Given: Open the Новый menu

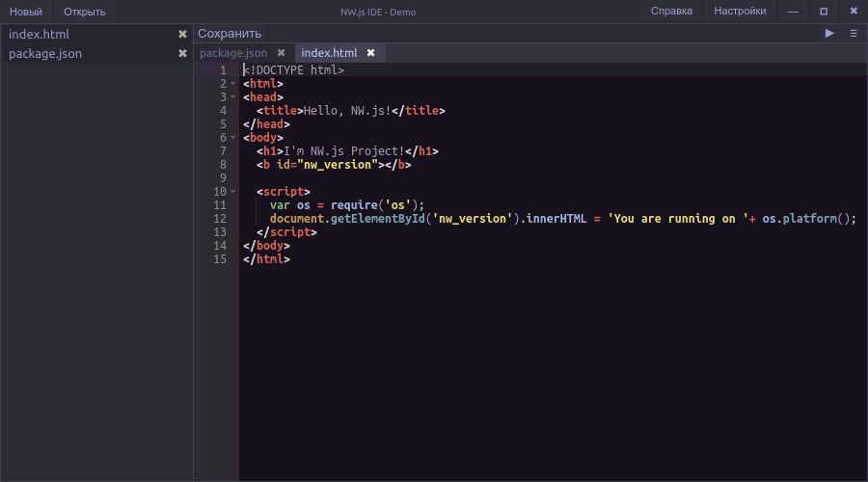Looking at the screenshot, I should [x=25, y=12].
